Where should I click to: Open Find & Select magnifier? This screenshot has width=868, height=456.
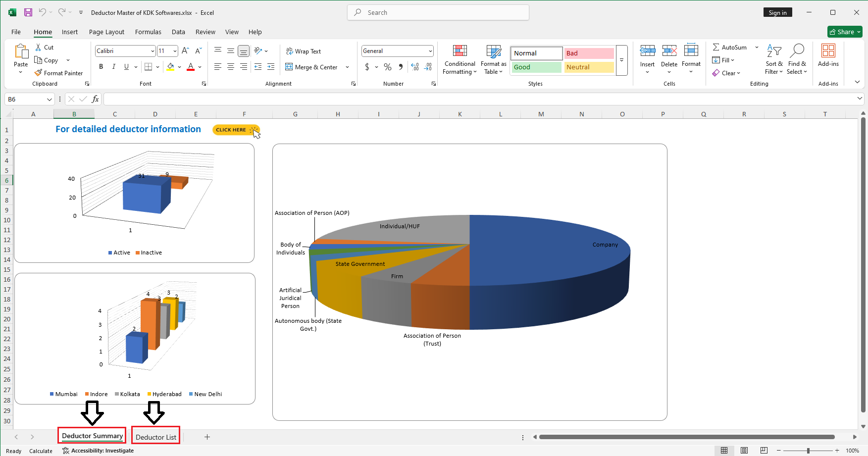tap(797, 51)
